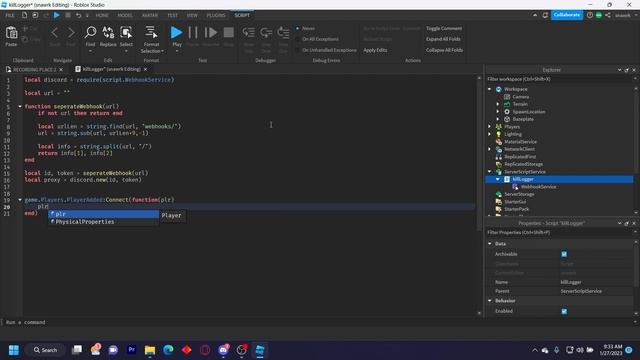640x360 pixels.
Task: Click the Filter workspace input field
Action: pos(558,79)
